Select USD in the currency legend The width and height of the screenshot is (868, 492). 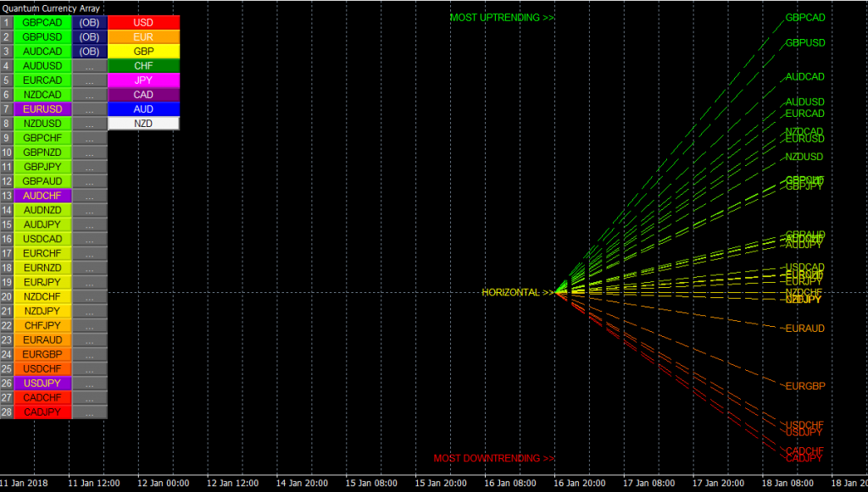tap(142, 22)
